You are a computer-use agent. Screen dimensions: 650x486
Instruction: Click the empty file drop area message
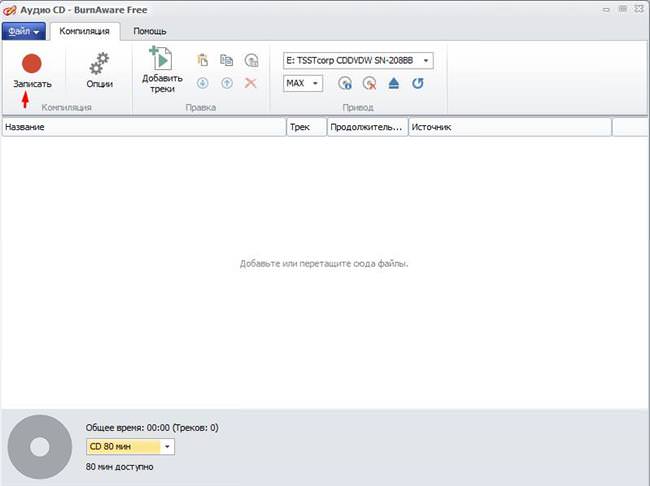[x=324, y=263]
